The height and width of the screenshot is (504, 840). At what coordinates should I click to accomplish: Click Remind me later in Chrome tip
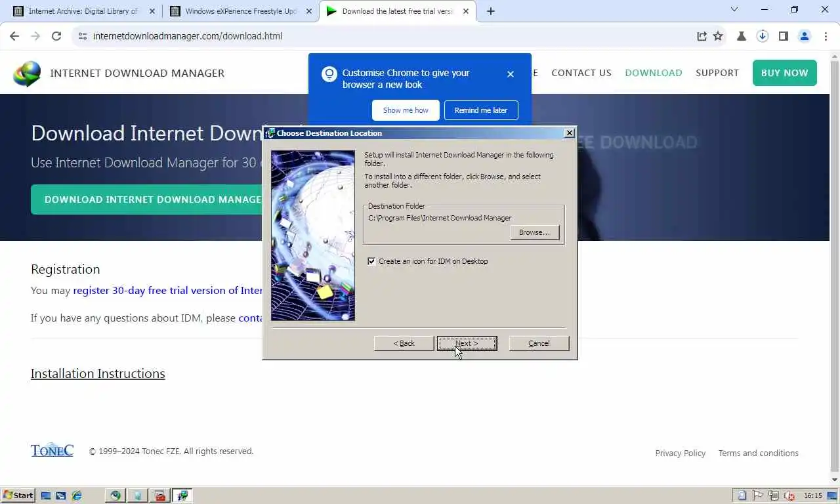(481, 110)
